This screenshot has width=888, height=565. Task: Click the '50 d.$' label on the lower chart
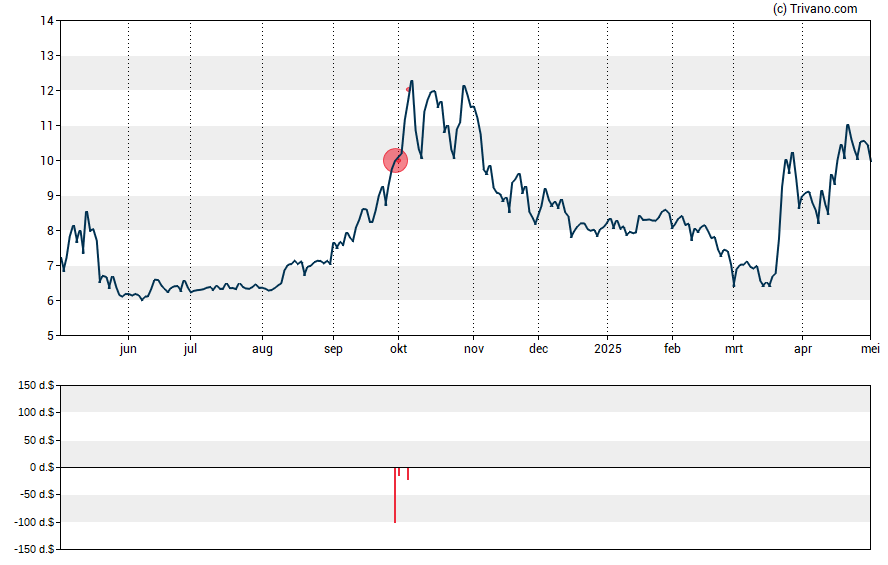pyautogui.click(x=39, y=440)
